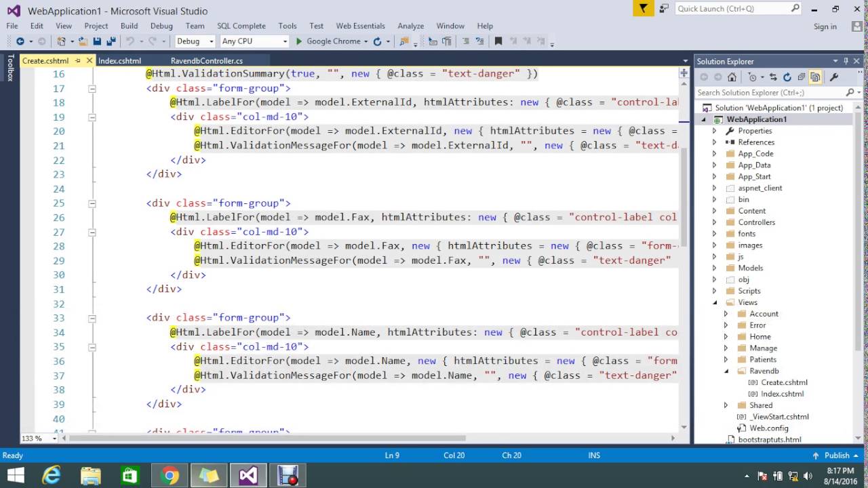868x488 pixels.
Task: Open Internet Explorer from the taskbar
Action: 52,475
